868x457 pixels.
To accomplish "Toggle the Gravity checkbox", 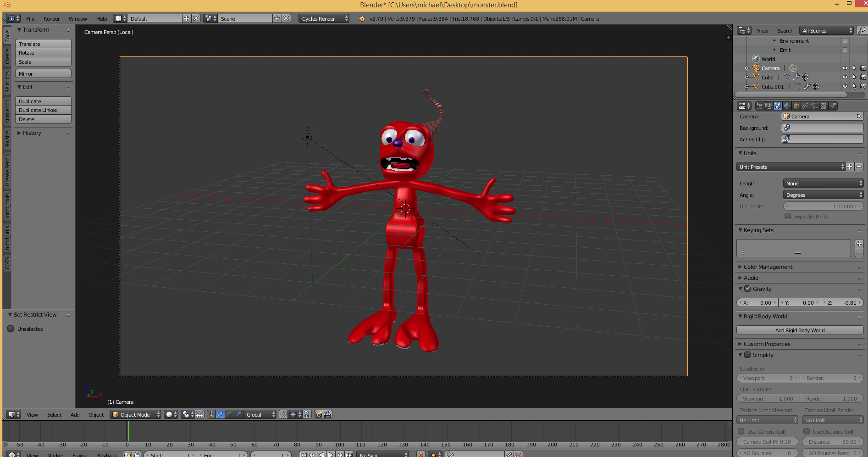I will click(747, 289).
